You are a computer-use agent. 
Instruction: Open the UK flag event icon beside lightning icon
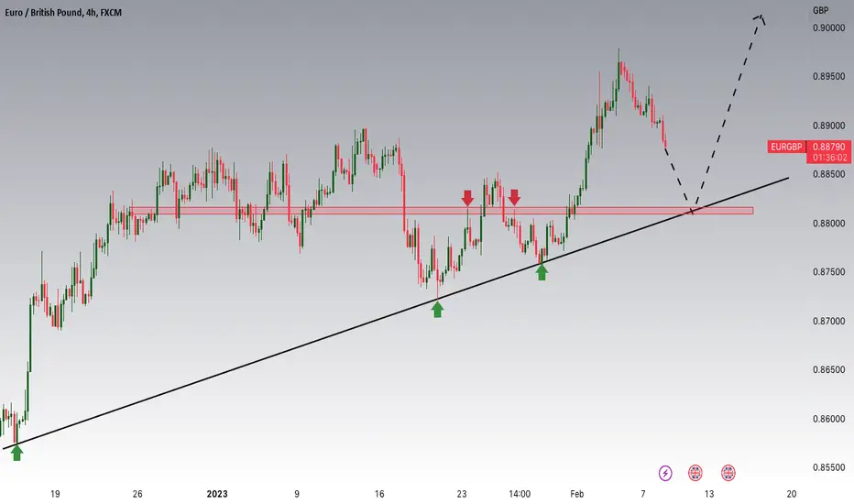[695, 473]
